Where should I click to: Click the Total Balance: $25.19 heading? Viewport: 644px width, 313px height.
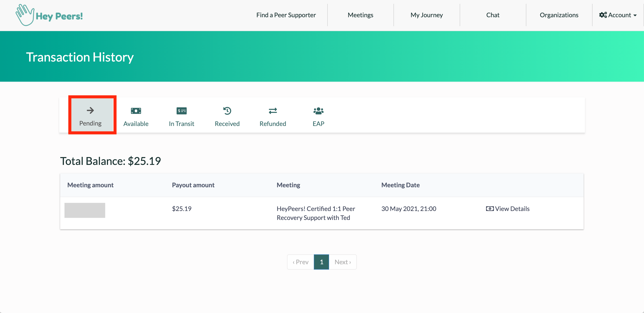110,161
